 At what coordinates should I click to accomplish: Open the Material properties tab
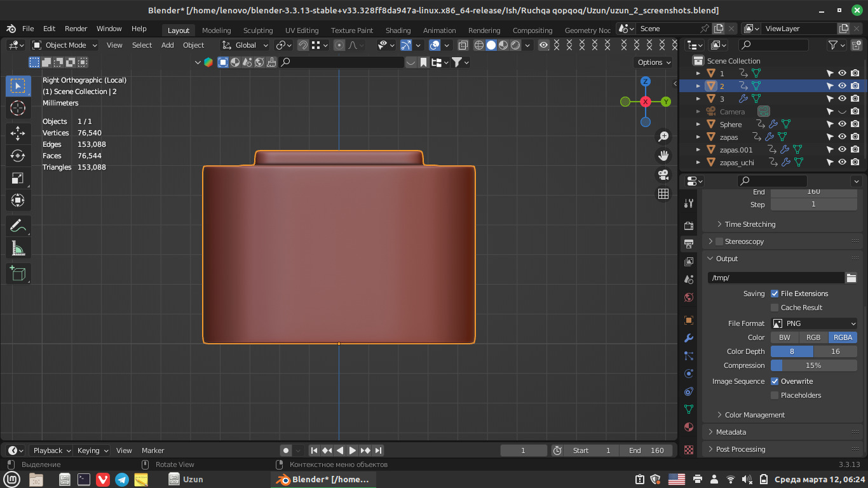(x=689, y=427)
